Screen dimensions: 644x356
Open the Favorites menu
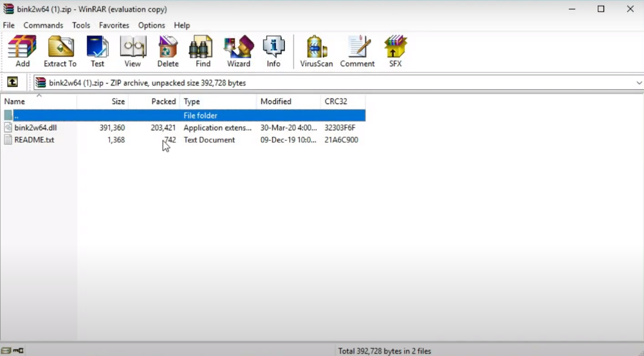[x=114, y=26]
